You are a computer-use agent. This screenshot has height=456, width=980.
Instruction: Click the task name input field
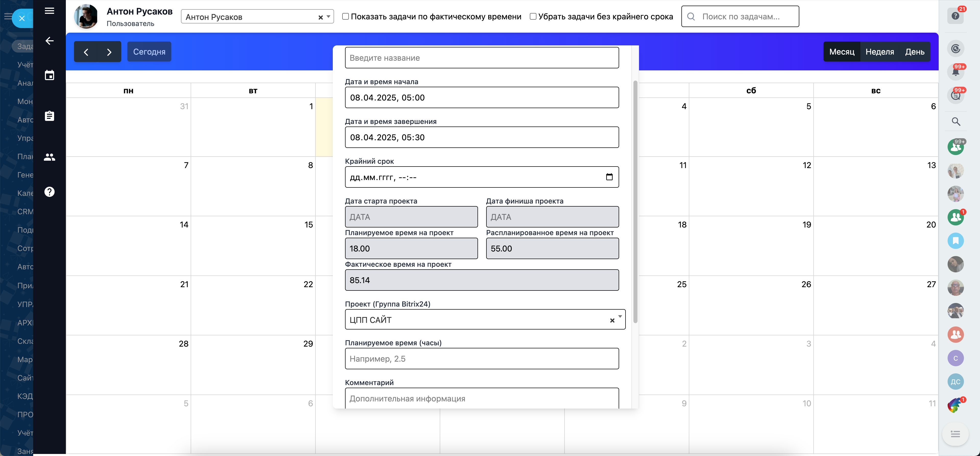[x=482, y=58]
